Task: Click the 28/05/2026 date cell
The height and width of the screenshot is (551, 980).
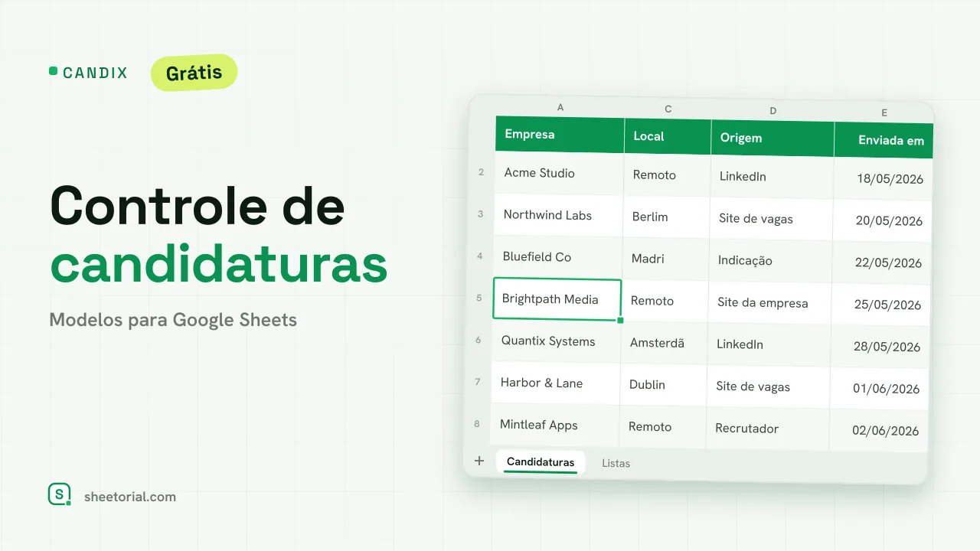Action: [880, 347]
